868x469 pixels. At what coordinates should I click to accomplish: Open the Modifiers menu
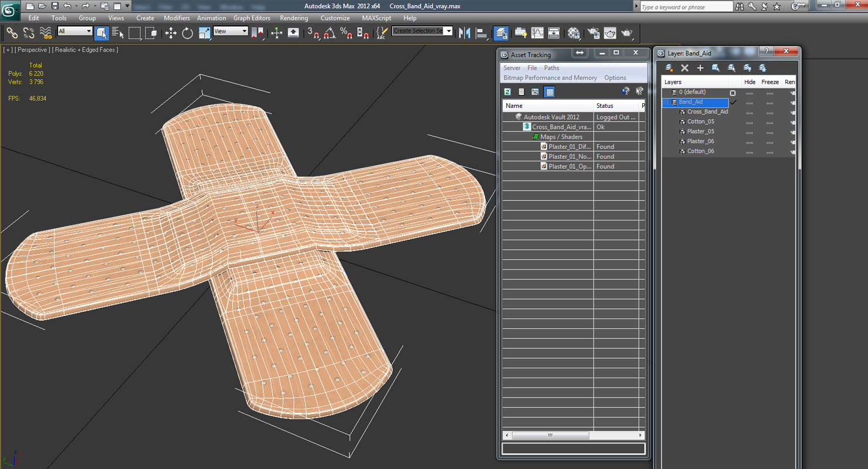177,18
